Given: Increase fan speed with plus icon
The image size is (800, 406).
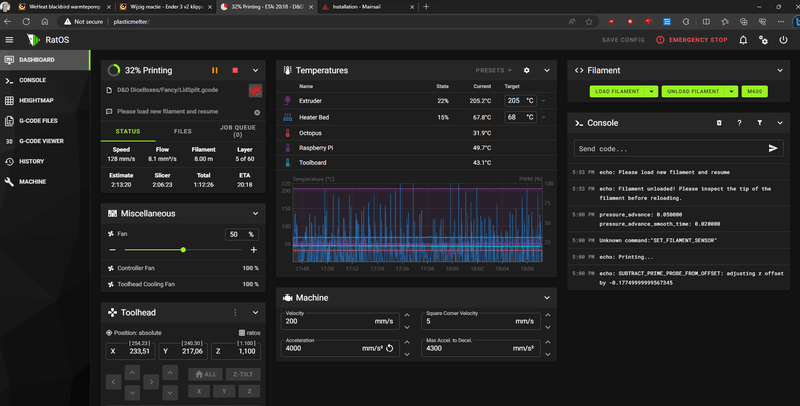Looking at the screenshot, I should click(253, 250).
